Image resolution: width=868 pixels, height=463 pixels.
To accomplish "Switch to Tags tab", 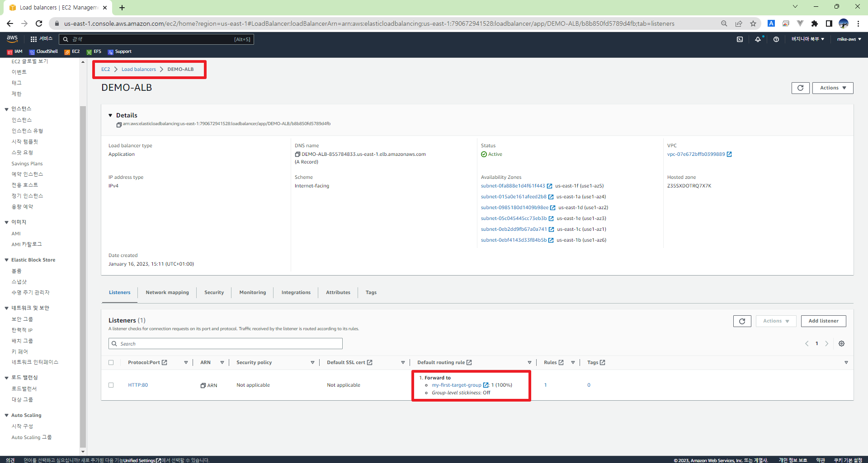I will [x=371, y=293].
